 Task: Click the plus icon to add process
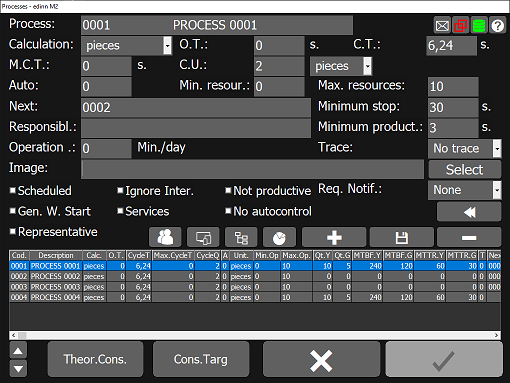pyautogui.click(x=334, y=237)
